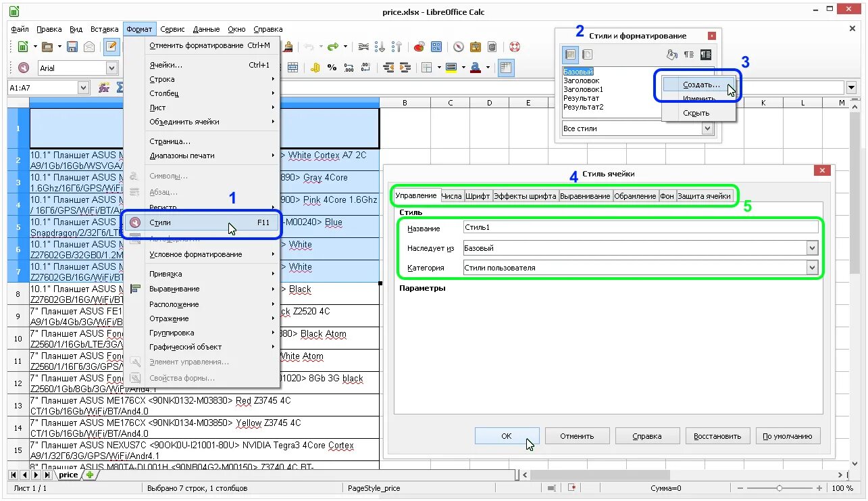Click Styles icon left of Arial font box
This screenshot has width=868, height=501.
tap(24, 68)
